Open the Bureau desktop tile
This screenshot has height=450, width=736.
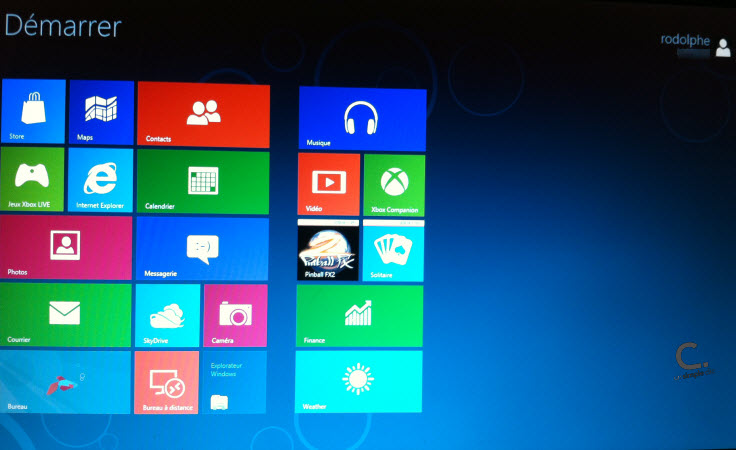coord(65,382)
